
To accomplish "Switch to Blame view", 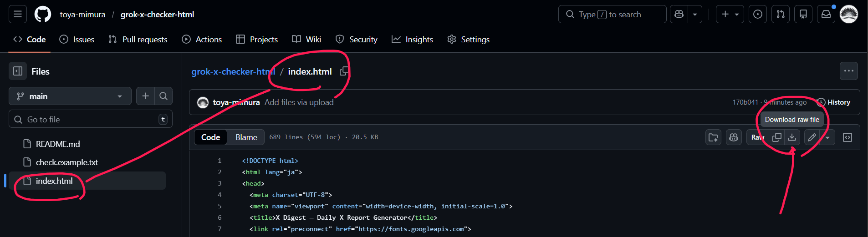I will pyautogui.click(x=246, y=137).
